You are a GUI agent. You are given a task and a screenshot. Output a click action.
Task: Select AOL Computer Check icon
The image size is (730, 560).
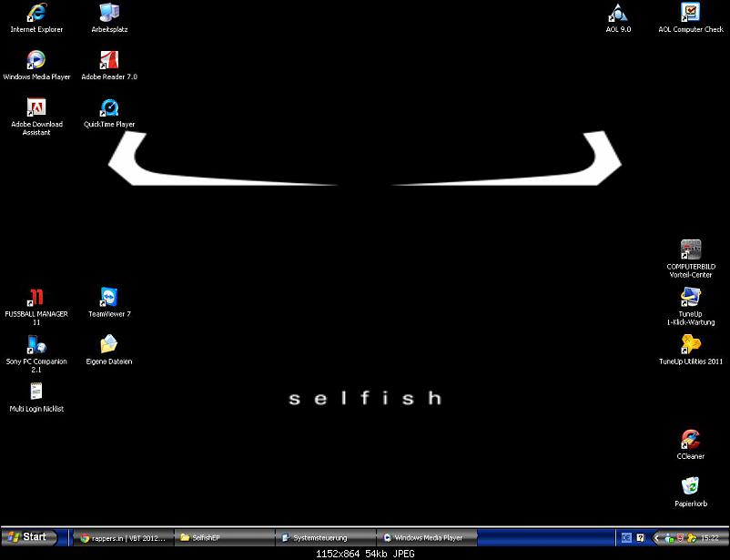coord(691,14)
